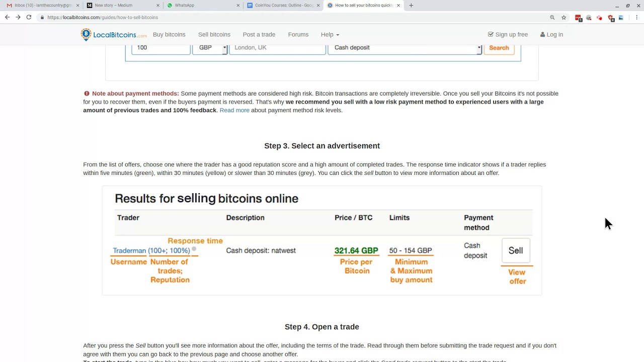Image resolution: width=644 pixels, height=362 pixels.
Task: Open the zoom magnifier in address bar
Action: 552,17
